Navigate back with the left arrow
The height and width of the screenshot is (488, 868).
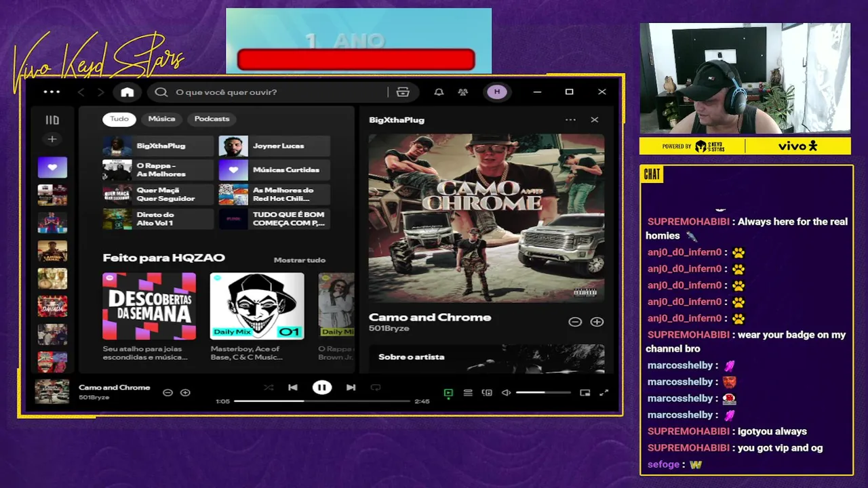(81, 92)
